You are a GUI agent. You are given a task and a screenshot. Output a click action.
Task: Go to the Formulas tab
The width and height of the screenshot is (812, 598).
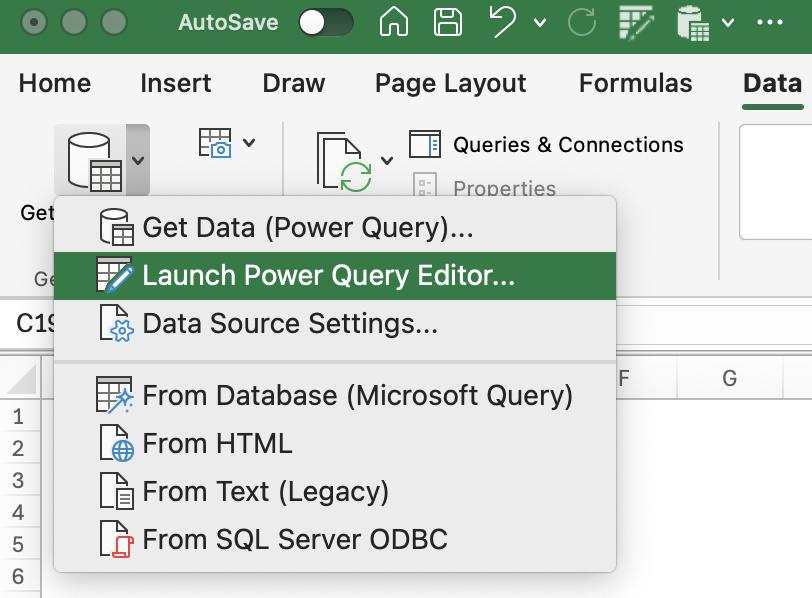point(635,83)
